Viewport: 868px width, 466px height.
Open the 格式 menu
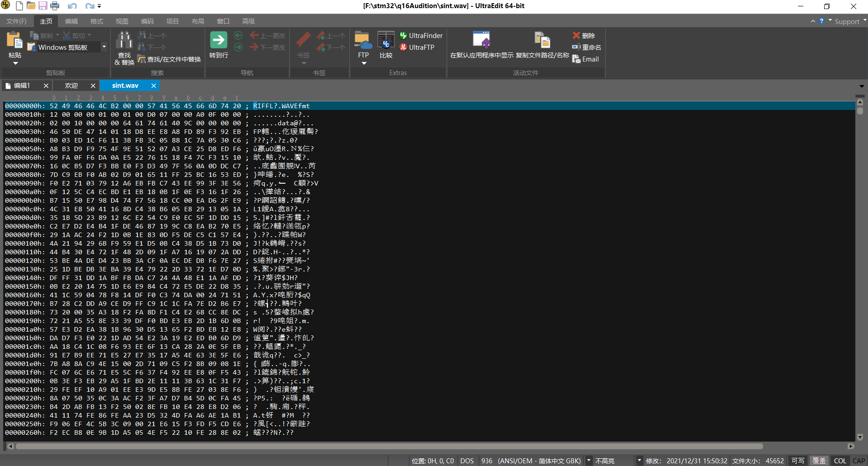click(96, 21)
